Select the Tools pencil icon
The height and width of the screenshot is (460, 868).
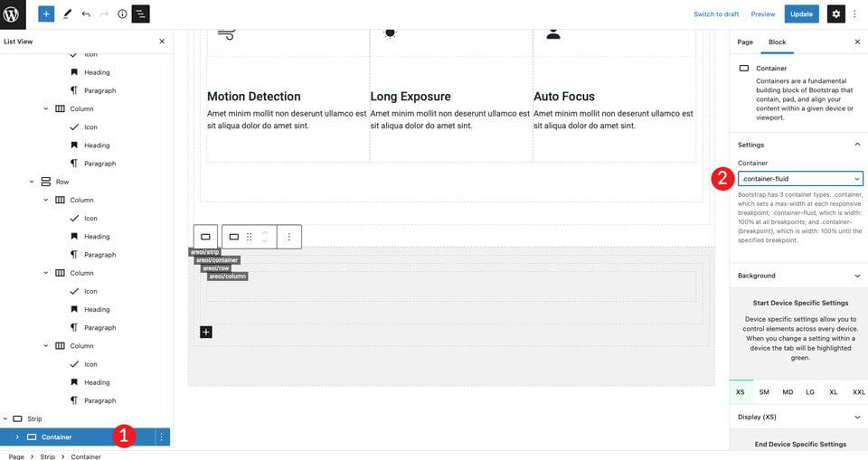click(67, 14)
